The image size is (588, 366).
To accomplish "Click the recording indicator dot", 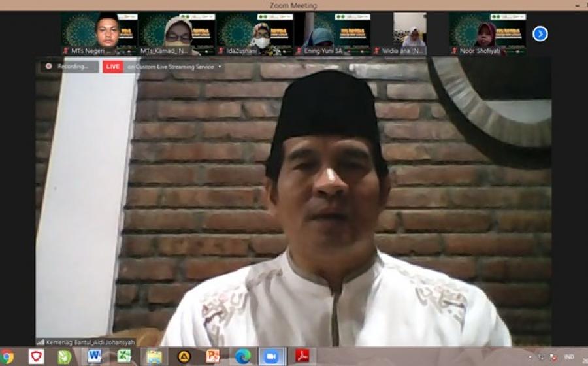I will (x=49, y=67).
